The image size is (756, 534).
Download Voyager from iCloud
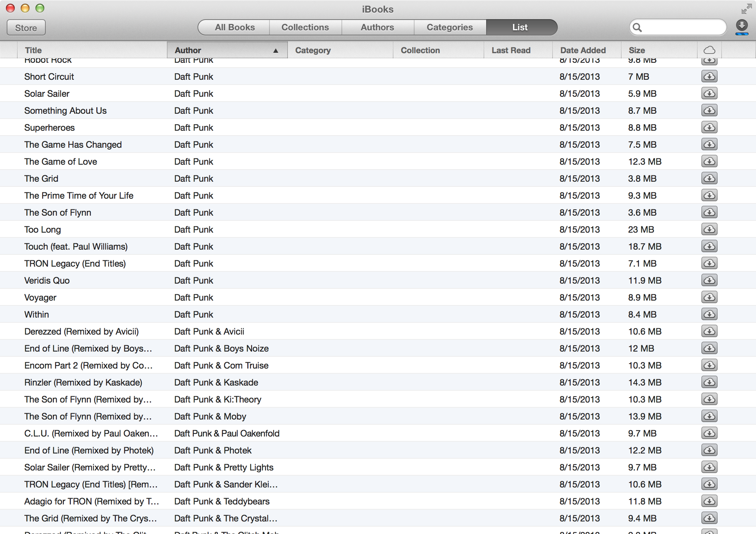click(x=709, y=297)
